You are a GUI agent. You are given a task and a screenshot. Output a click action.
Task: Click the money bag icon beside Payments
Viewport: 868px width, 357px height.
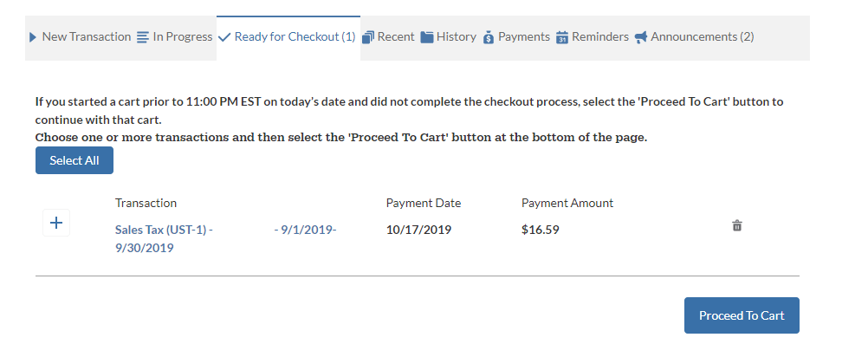coord(489,37)
